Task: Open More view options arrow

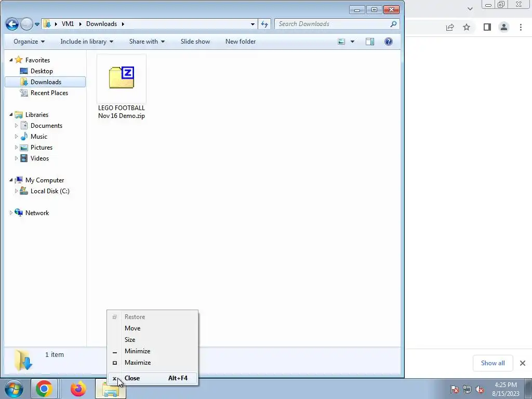Action: (352, 42)
